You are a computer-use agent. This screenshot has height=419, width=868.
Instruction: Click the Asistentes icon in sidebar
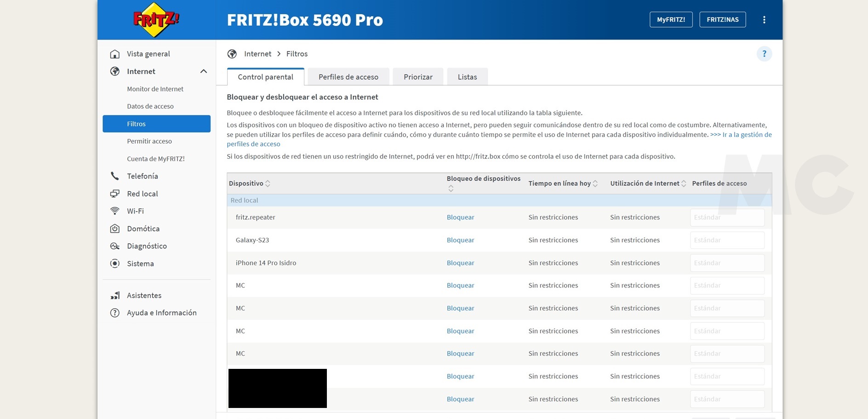pos(115,295)
